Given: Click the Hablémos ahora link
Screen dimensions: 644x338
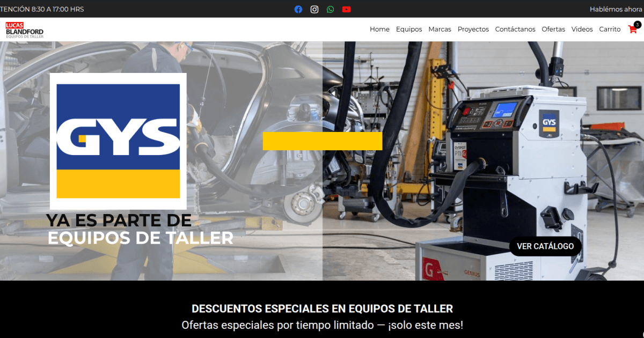Looking at the screenshot, I should click(x=616, y=9).
